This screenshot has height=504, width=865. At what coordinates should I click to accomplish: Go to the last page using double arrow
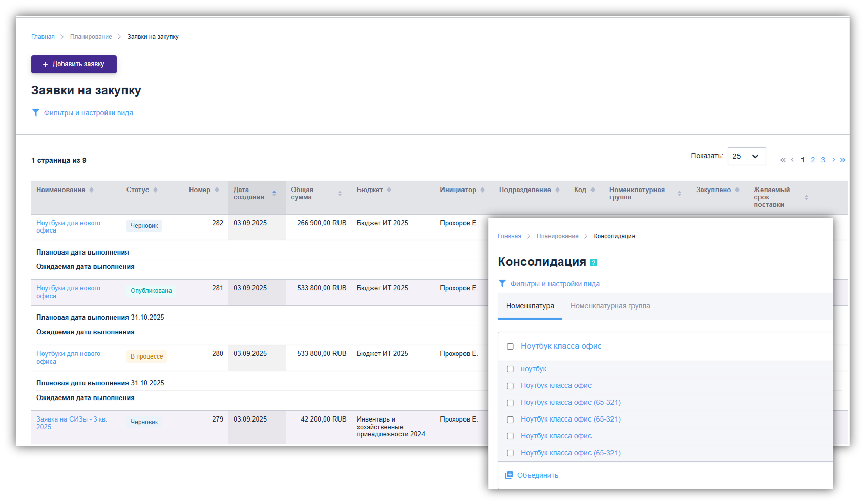pyautogui.click(x=842, y=160)
